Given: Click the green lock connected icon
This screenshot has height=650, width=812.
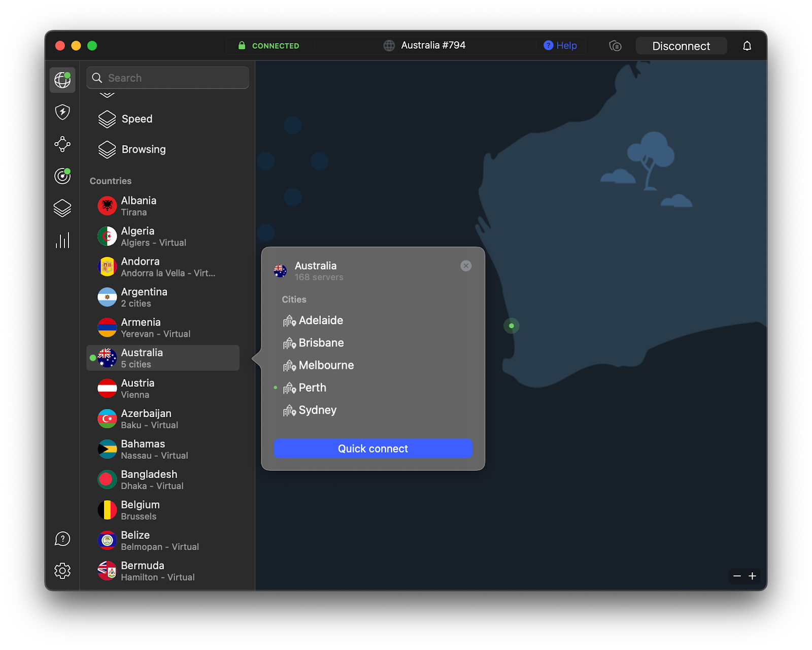Looking at the screenshot, I should tap(242, 46).
